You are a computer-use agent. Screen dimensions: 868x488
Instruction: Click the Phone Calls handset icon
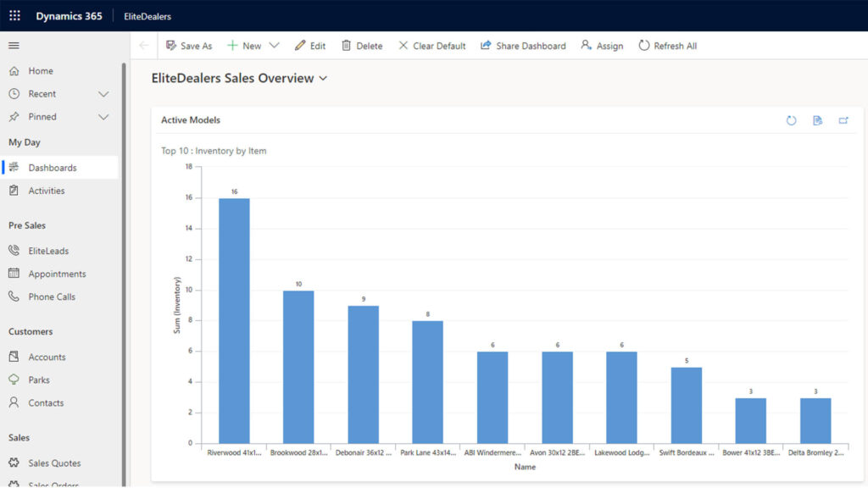pos(14,297)
